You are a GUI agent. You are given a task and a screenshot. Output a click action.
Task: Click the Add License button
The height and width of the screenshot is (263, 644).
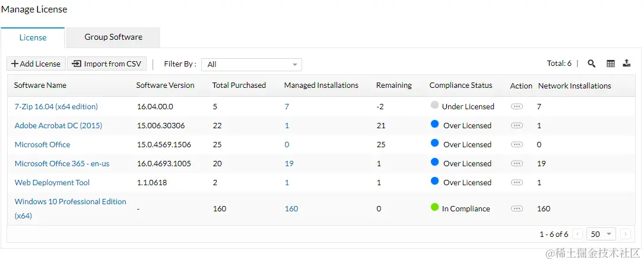point(36,64)
